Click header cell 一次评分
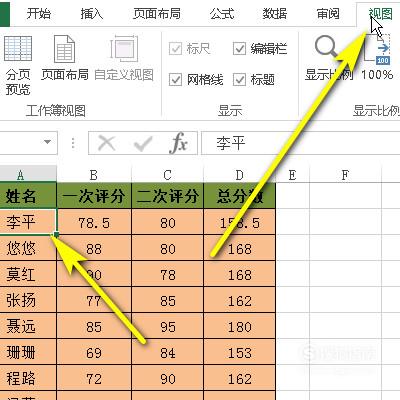Image resolution: width=400 pixels, height=400 pixels. tap(94, 196)
